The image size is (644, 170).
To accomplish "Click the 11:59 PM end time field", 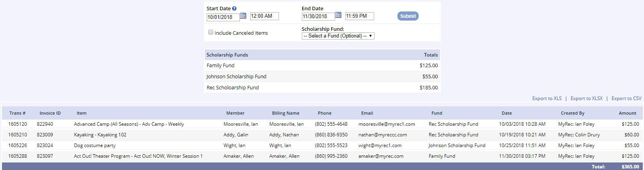I will coord(359,16).
